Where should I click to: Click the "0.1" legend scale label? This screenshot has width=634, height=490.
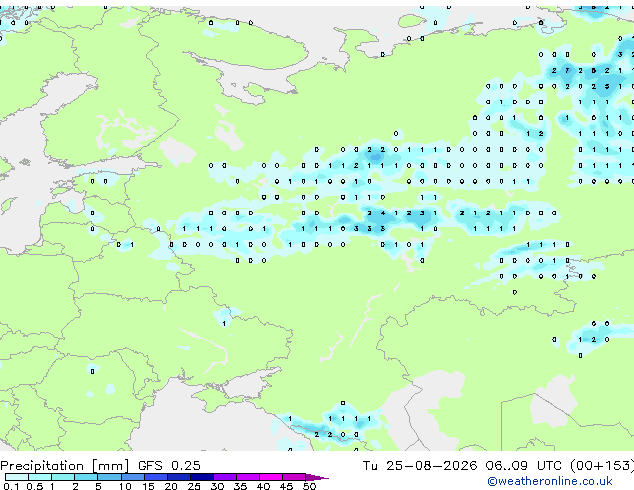coord(11,486)
